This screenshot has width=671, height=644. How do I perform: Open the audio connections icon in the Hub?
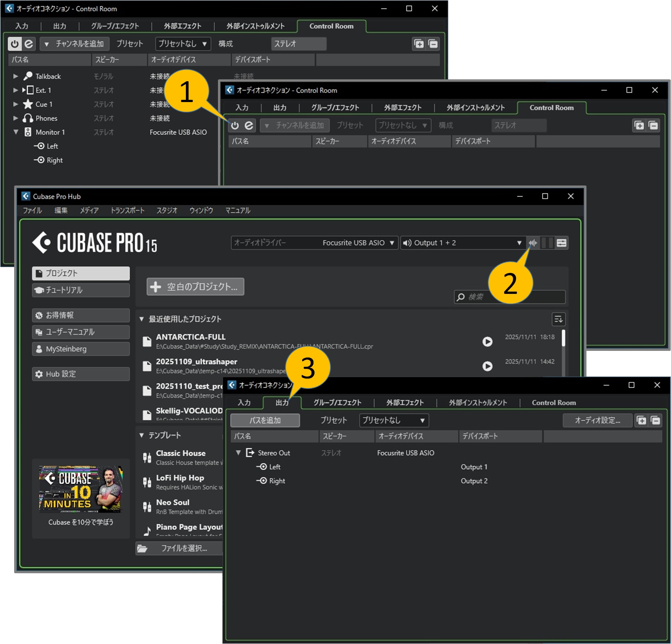(x=561, y=243)
